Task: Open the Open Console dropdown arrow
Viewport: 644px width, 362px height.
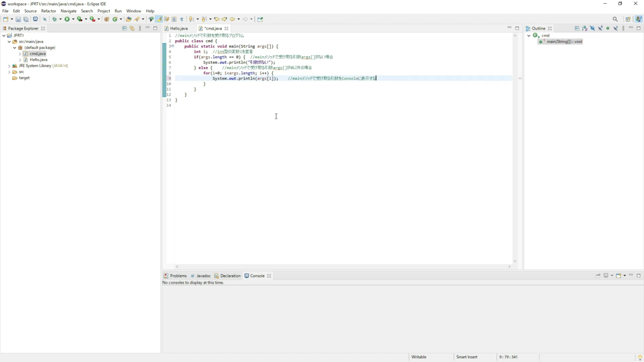Action: point(625,276)
